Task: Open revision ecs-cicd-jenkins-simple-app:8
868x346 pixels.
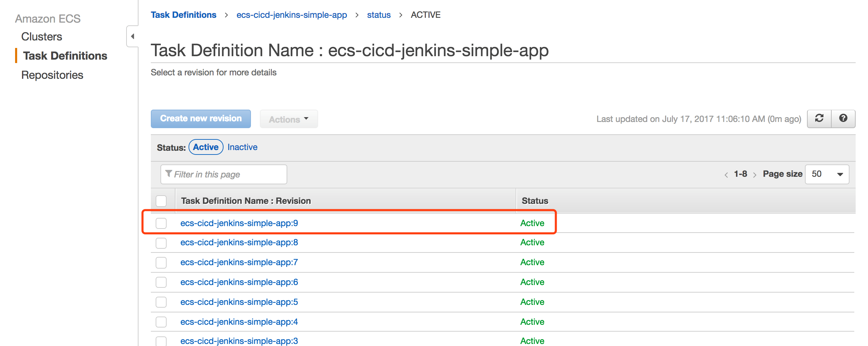Action: [239, 242]
